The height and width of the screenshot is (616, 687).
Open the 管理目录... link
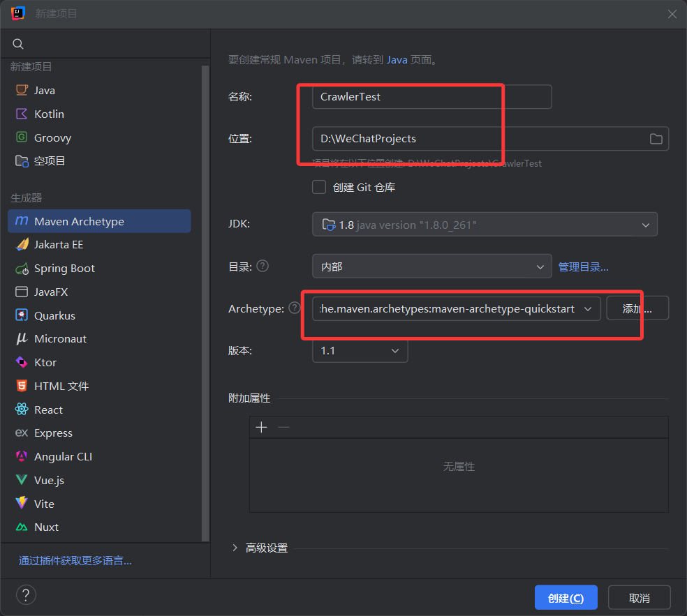coord(583,266)
